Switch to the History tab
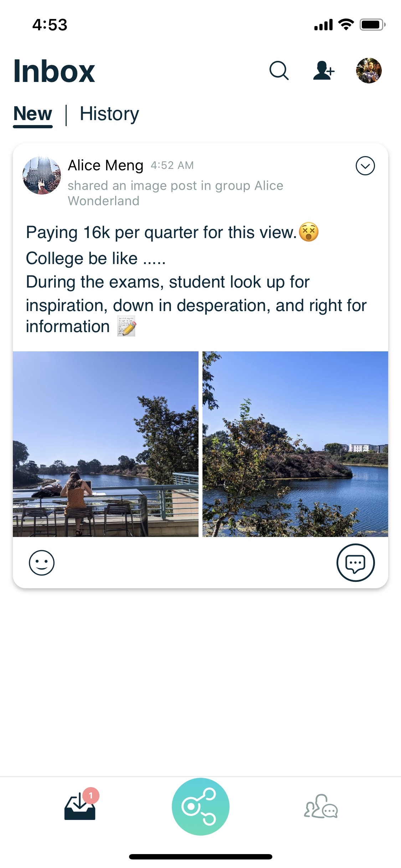Viewport: 401px width, 868px height. pyautogui.click(x=109, y=114)
